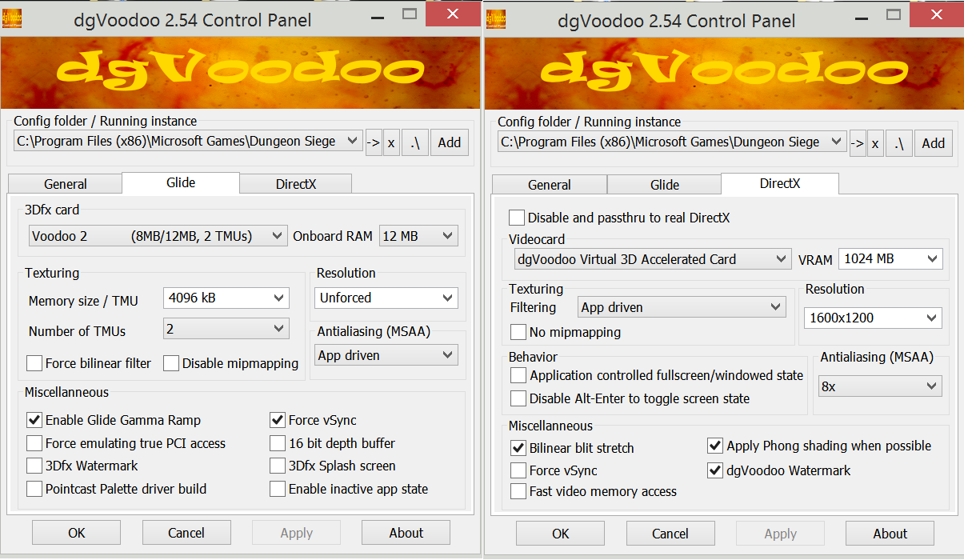The height and width of the screenshot is (560, 964).
Task: Open the 3Dfx card dropdown showing Voodoo 2
Action: [x=158, y=236]
